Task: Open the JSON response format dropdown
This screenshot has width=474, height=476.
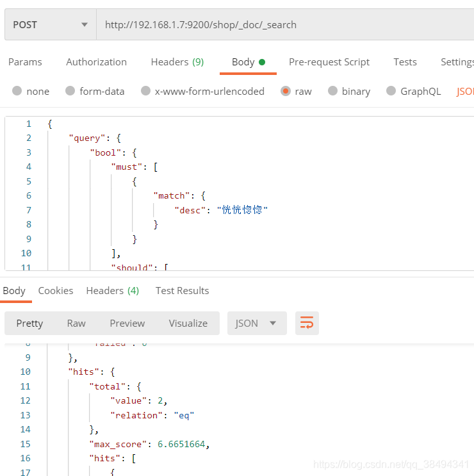Action: click(x=256, y=323)
